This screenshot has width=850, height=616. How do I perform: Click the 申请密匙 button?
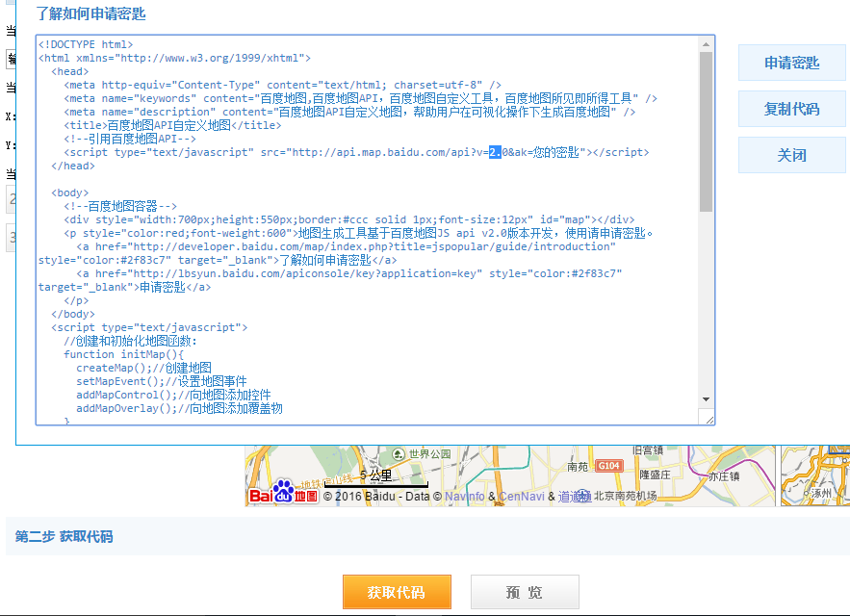pos(791,63)
